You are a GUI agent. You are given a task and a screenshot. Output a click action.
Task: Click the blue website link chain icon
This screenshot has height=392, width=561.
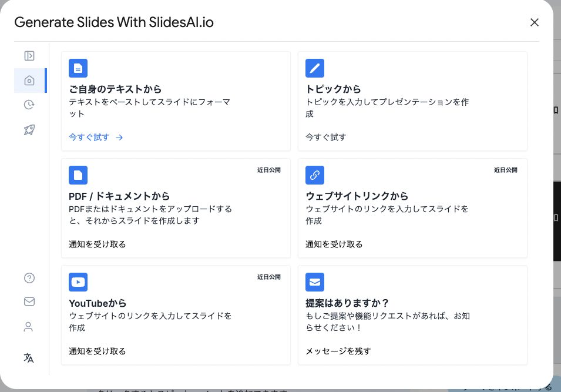click(x=315, y=175)
